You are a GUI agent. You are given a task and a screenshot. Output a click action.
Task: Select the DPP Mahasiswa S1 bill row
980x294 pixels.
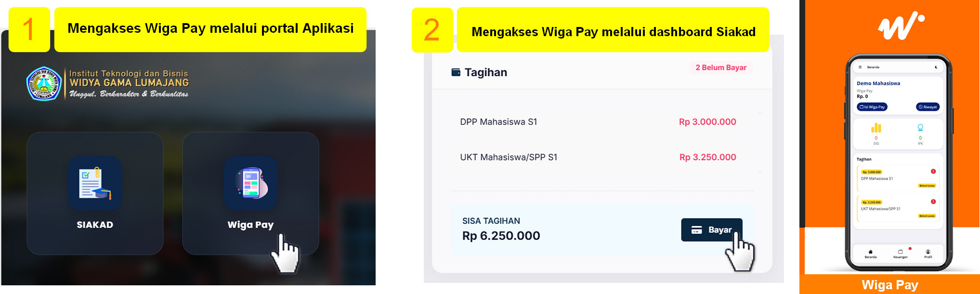597,122
